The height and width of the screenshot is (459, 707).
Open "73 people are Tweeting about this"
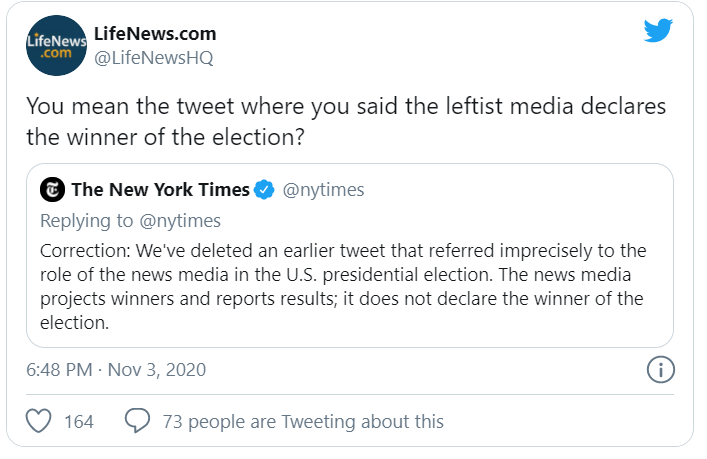pos(301,421)
